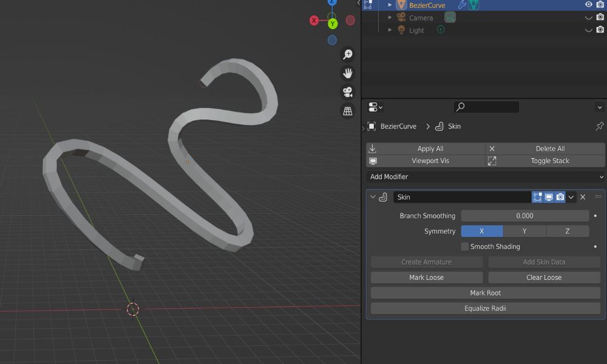Click the wrench modifier icon beside BezierCurve

pyautogui.click(x=462, y=5)
